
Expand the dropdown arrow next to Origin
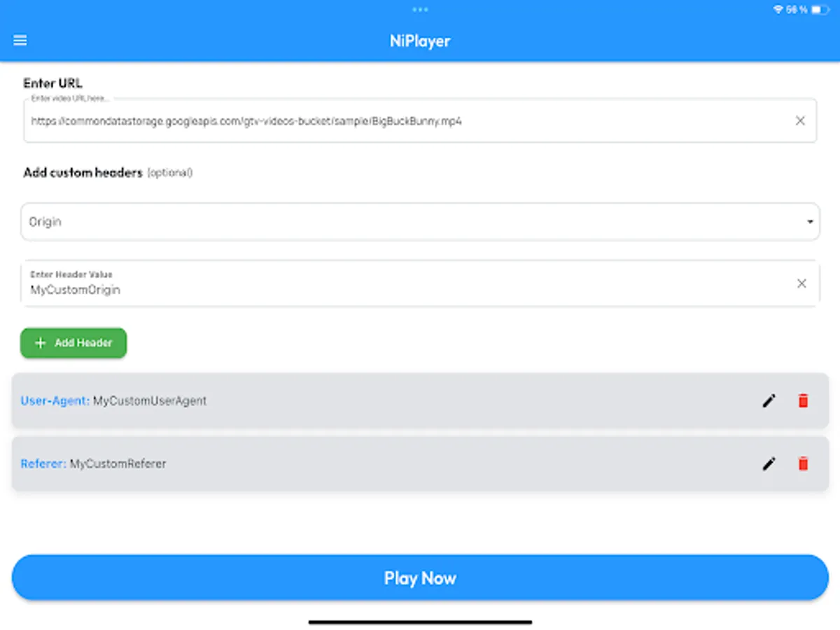(811, 221)
